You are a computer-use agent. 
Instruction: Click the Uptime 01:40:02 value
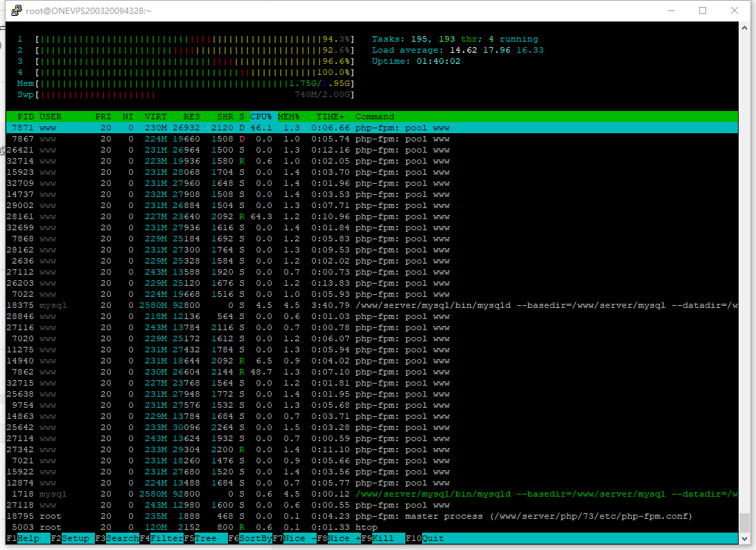pos(438,61)
